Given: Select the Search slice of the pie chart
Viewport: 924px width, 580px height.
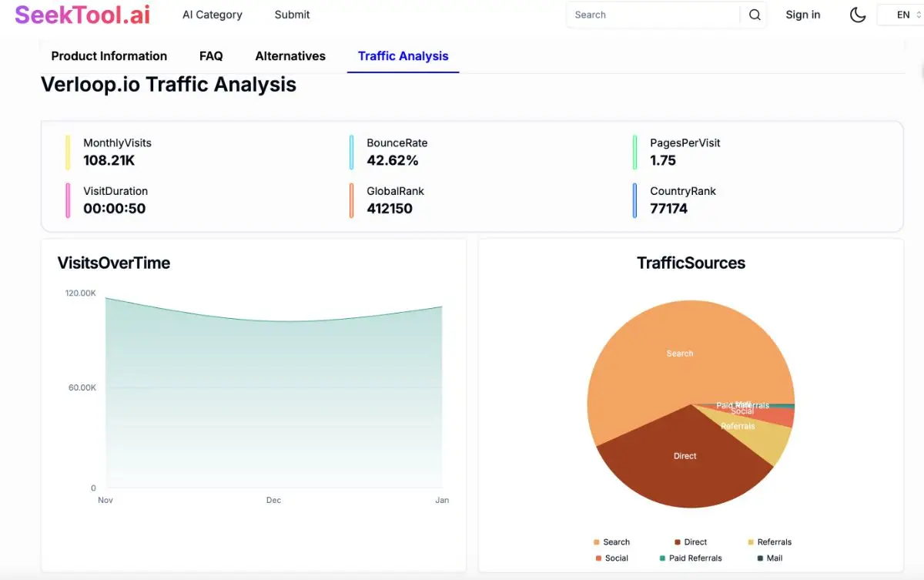Looking at the screenshot, I should (679, 353).
